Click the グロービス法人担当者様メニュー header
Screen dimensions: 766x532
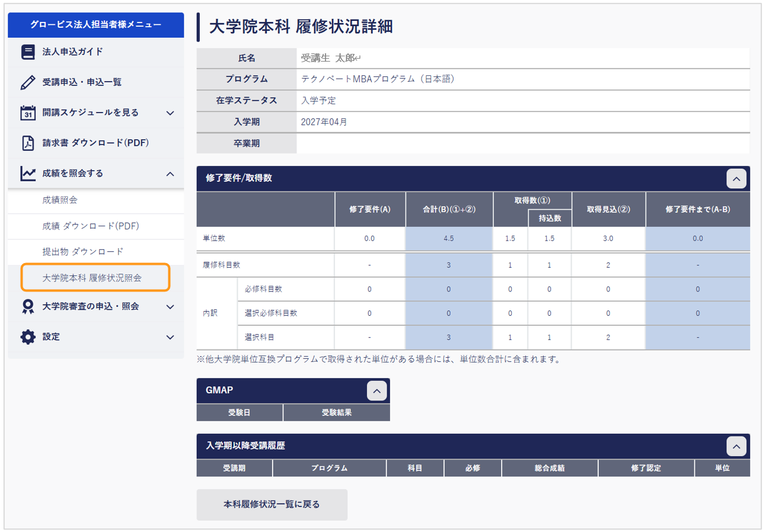(x=95, y=24)
